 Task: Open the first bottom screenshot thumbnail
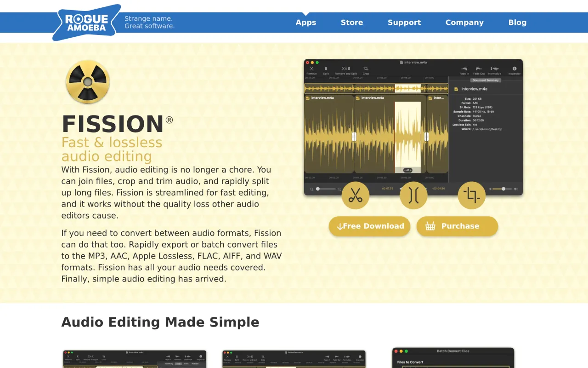[135, 359]
